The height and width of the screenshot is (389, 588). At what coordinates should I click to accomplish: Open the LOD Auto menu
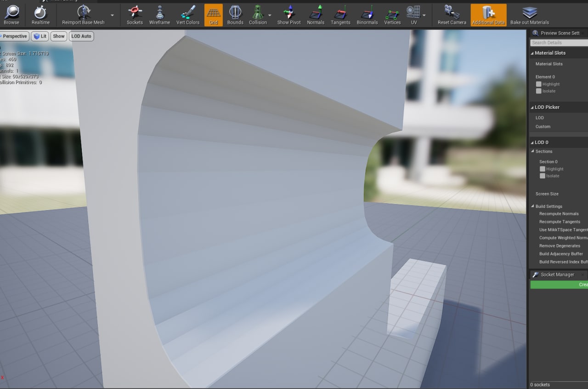click(81, 36)
